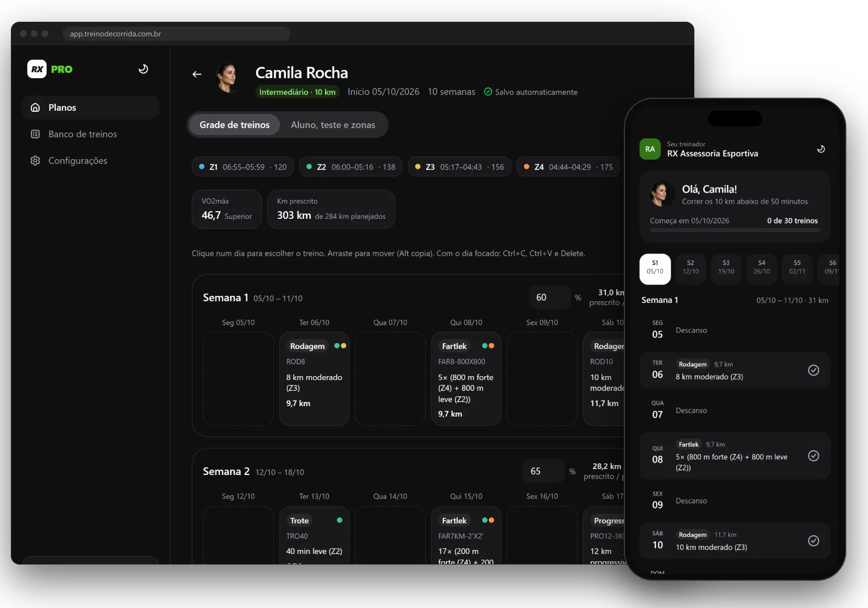Viewport: 868px width, 608px height.
Task: Click the Salvo automaticamente check icon
Action: (x=488, y=92)
